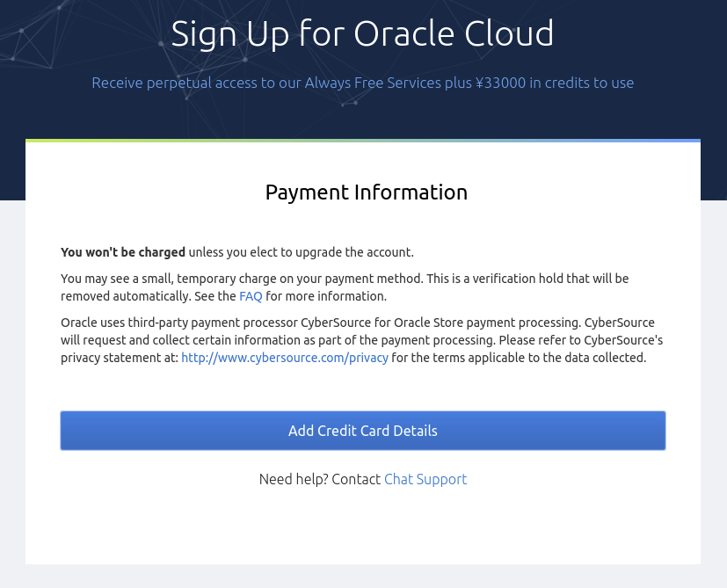The height and width of the screenshot is (588, 727).
Task: Start a chat using the Chat Support link
Action: click(x=425, y=479)
